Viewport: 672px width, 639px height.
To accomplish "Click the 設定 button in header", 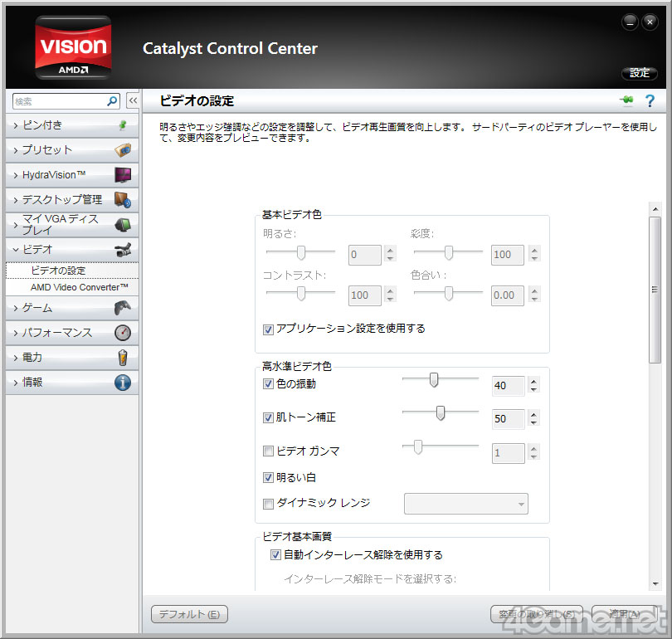I will pos(640,73).
